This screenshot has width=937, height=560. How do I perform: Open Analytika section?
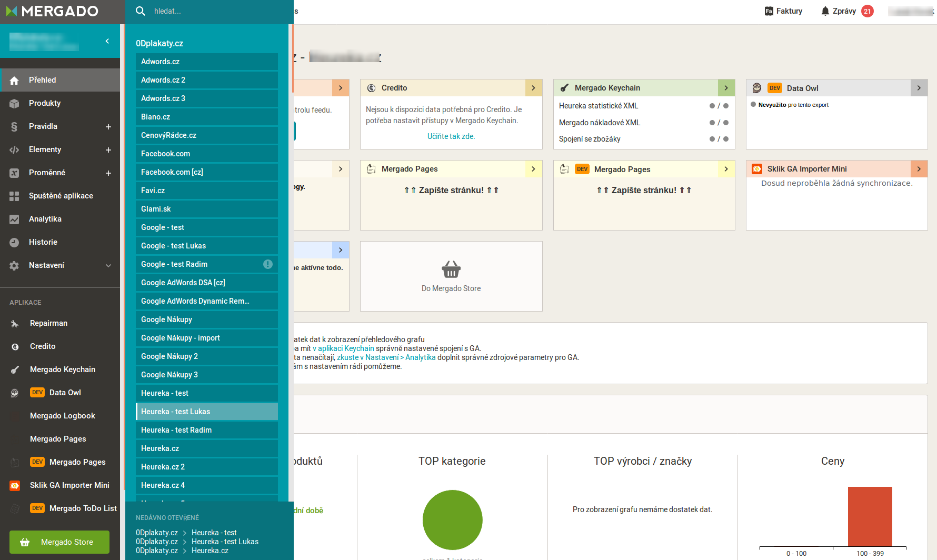[60, 219]
